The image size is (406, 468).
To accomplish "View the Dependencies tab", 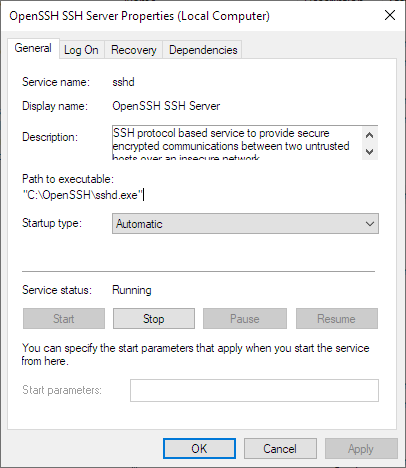I will tap(203, 50).
